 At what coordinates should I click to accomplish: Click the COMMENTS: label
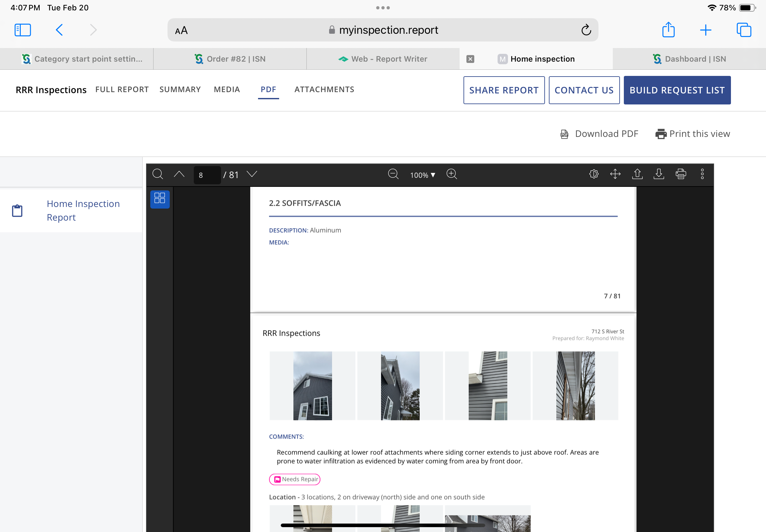[x=286, y=437]
